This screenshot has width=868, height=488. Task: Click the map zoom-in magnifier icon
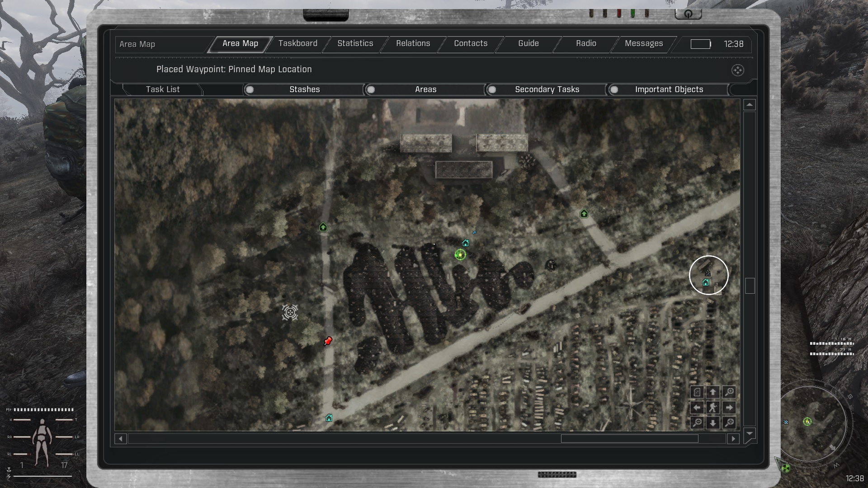729,392
